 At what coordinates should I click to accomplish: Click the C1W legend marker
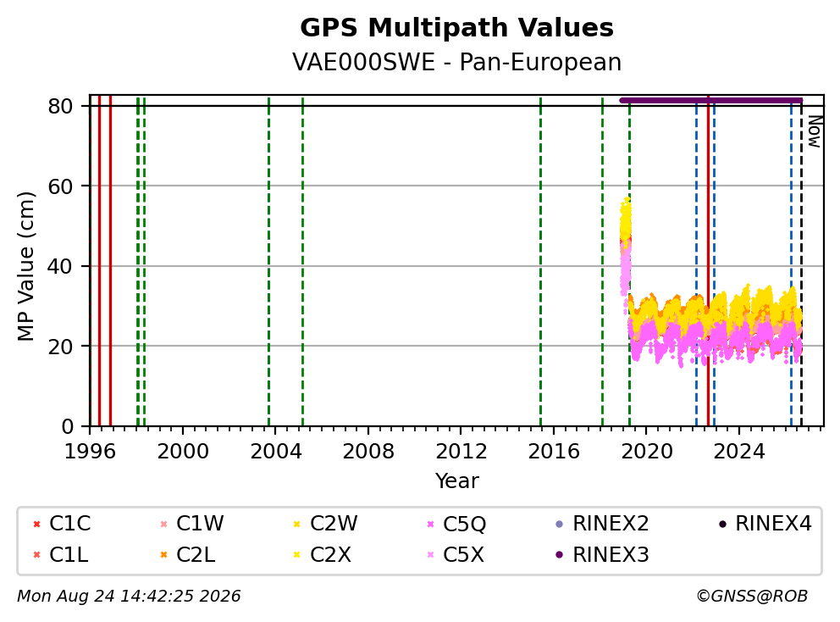[x=164, y=524]
